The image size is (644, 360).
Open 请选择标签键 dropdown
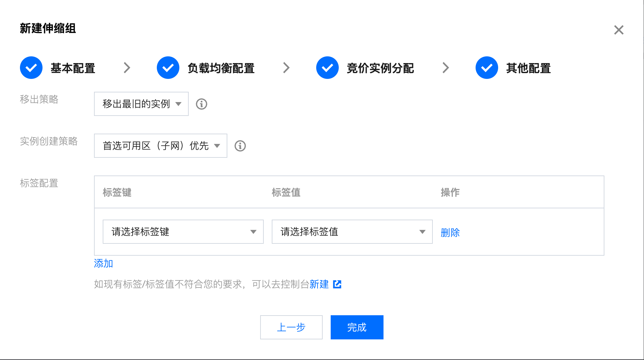pos(183,232)
